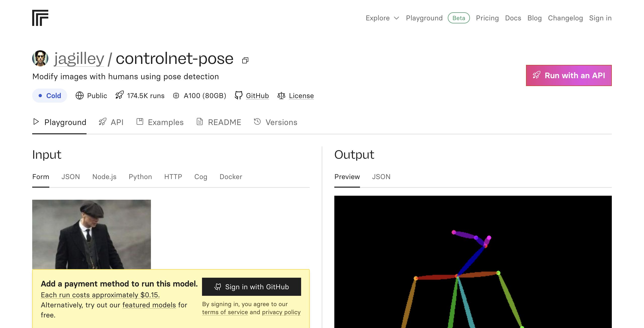Screen dimensions: 644x328
Task: Follow the terms of service link
Action: point(225,312)
